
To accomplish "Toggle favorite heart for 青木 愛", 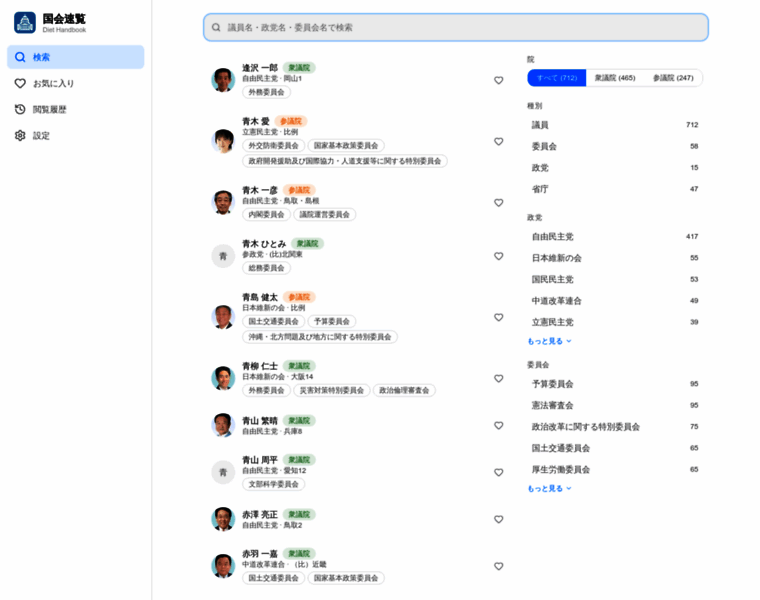I will pos(498,141).
